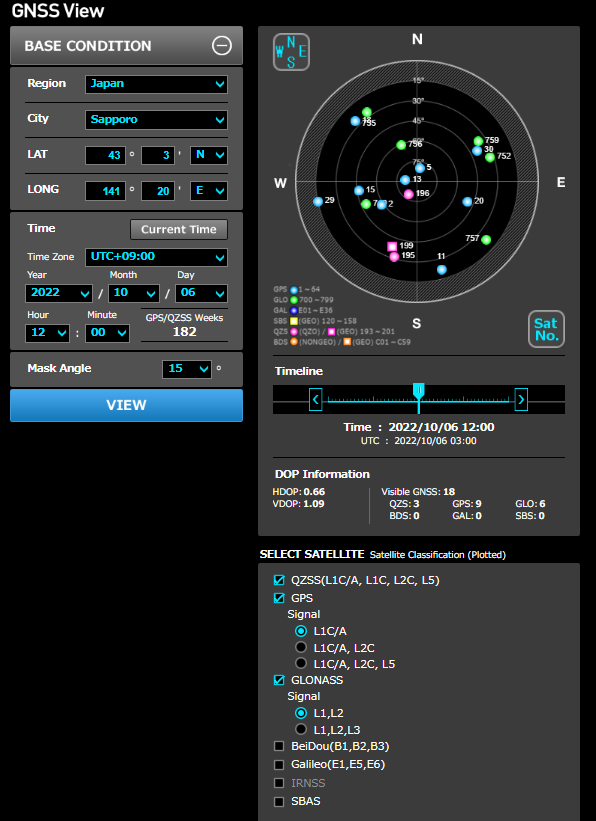Click the NWSE compass orientation icon
596x821 pixels.
coord(291,52)
